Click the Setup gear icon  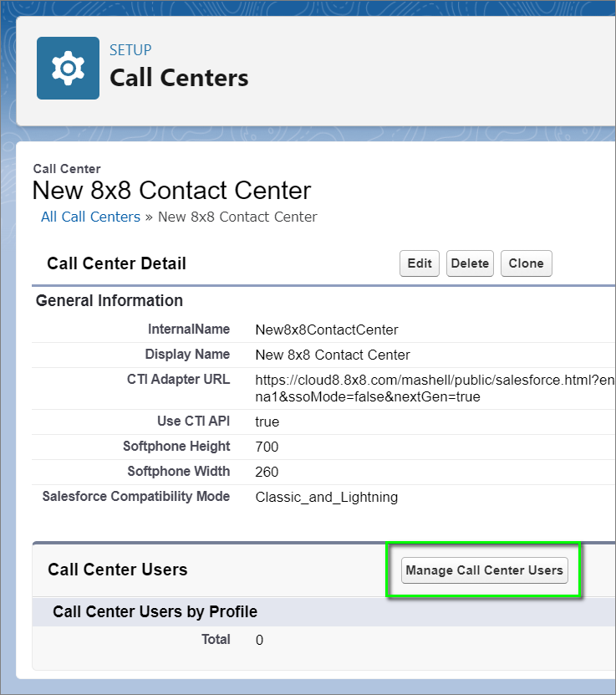click(x=68, y=68)
